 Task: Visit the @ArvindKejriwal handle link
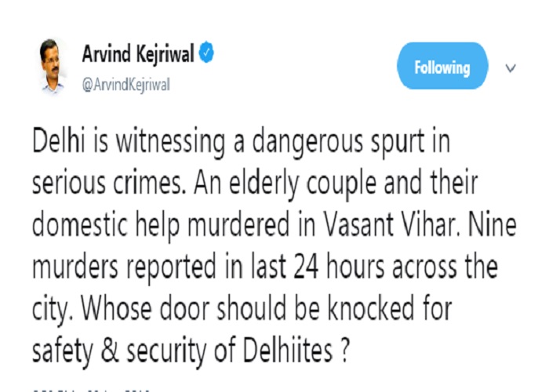(126, 85)
